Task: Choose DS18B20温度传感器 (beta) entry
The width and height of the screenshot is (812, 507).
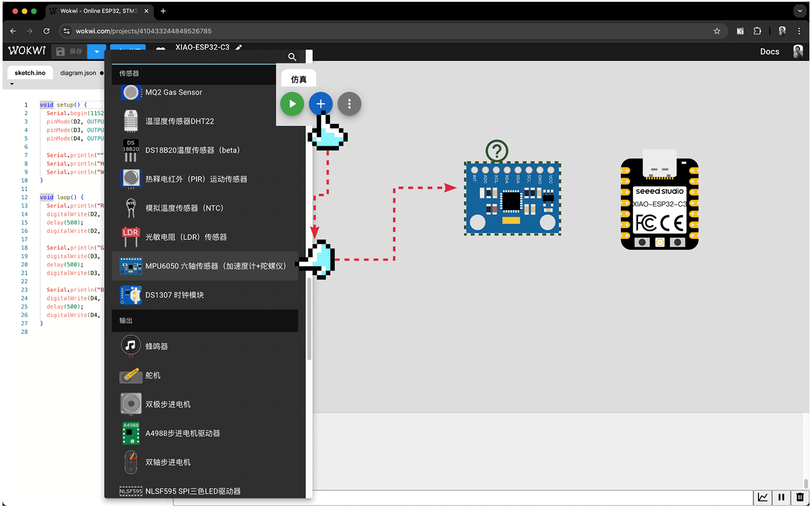Action: (x=205, y=150)
